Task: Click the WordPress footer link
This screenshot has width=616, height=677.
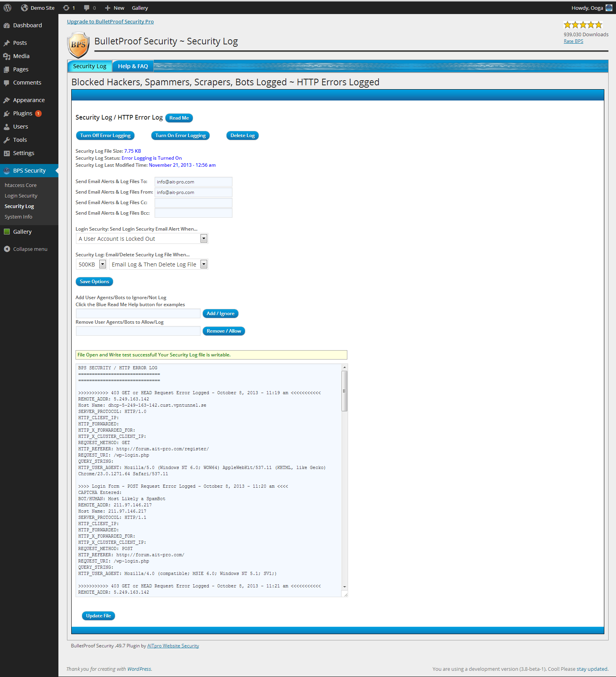Action: point(139,669)
